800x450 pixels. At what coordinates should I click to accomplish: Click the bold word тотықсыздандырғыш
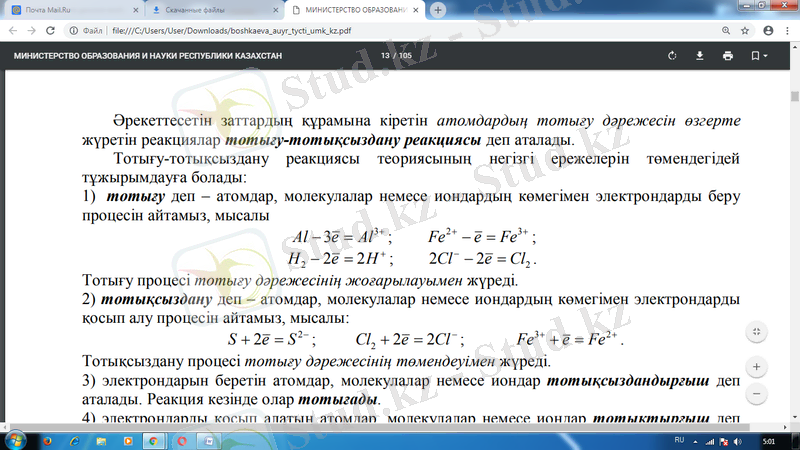tap(628, 381)
